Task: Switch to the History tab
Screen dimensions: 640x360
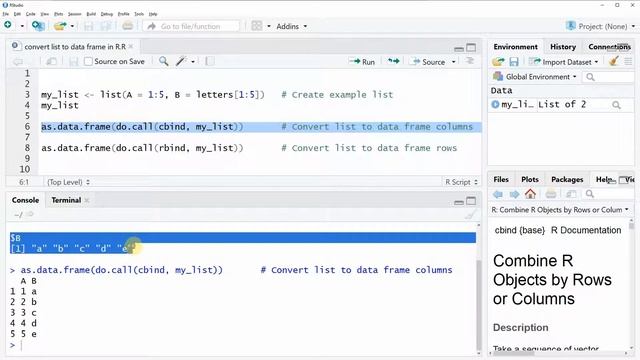Action: [563, 47]
